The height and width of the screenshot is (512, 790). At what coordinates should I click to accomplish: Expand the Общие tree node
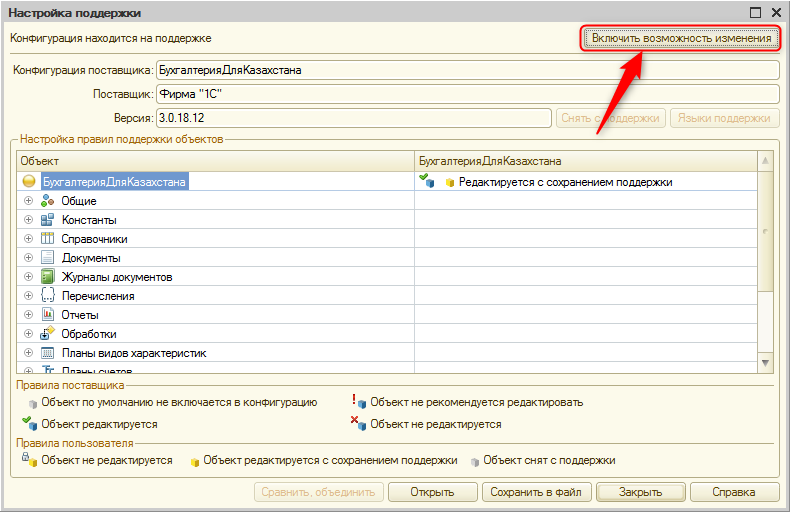(x=29, y=201)
